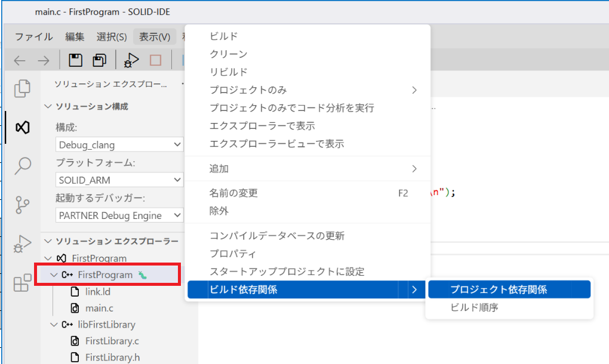Open the Extensions sidebar icon
This screenshot has height=364, width=609.
click(x=21, y=283)
